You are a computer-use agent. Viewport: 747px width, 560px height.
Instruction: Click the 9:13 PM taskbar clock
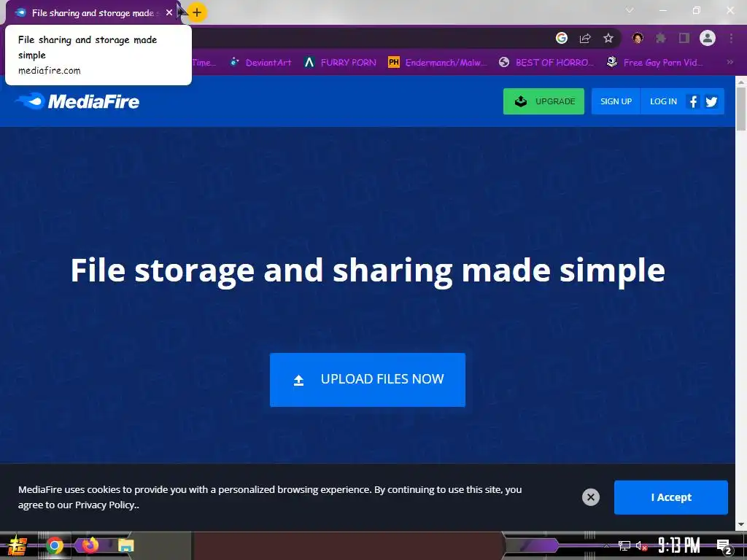coord(679,545)
